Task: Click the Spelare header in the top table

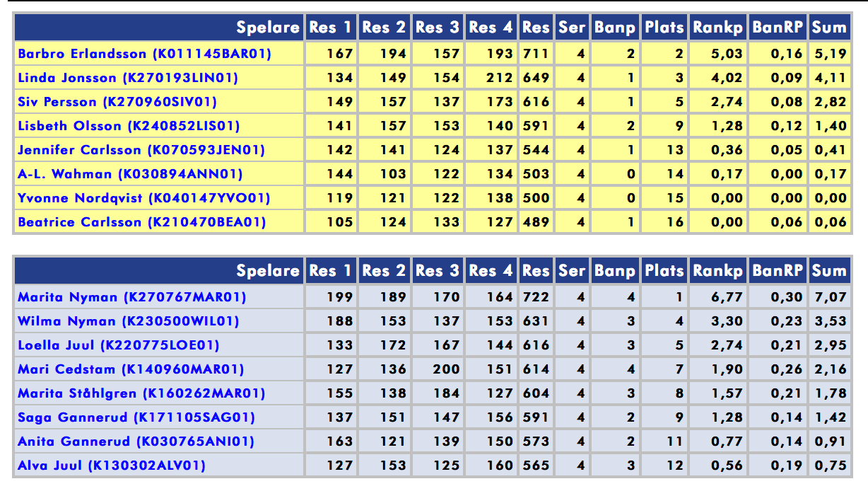Action: (x=268, y=28)
